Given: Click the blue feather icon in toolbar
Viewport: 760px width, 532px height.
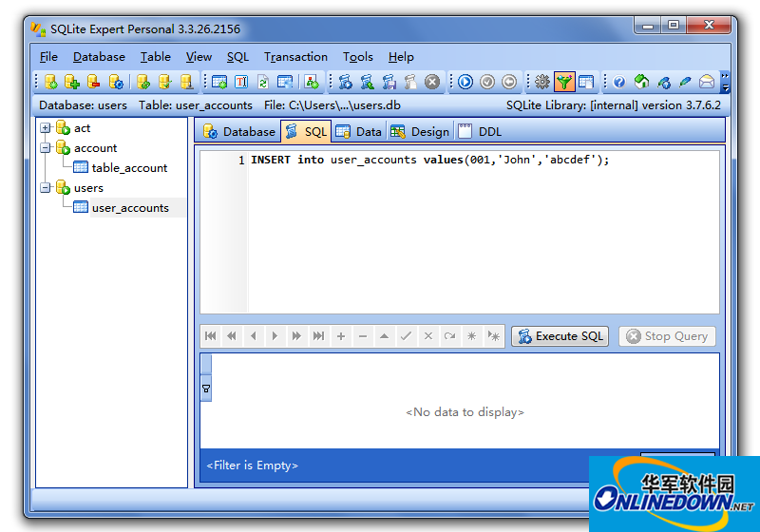Looking at the screenshot, I should click(685, 82).
